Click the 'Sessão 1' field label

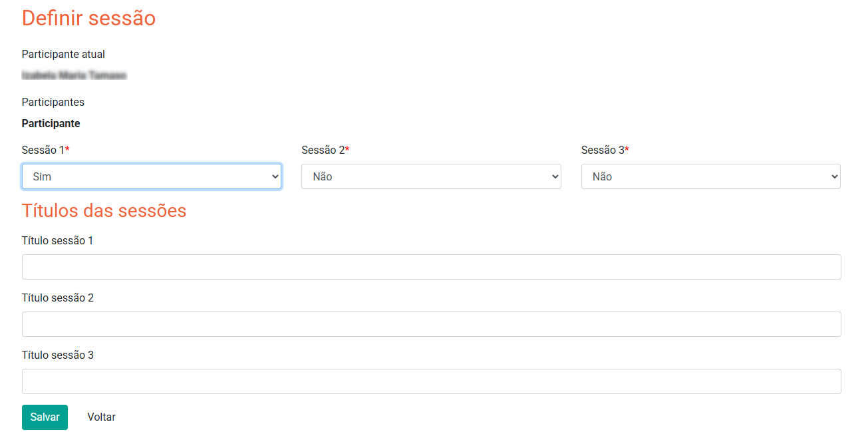(x=46, y=150)
